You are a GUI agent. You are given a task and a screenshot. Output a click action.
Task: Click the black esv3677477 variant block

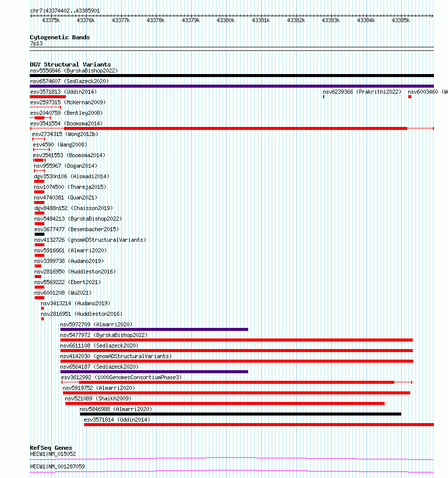[40, 234]
